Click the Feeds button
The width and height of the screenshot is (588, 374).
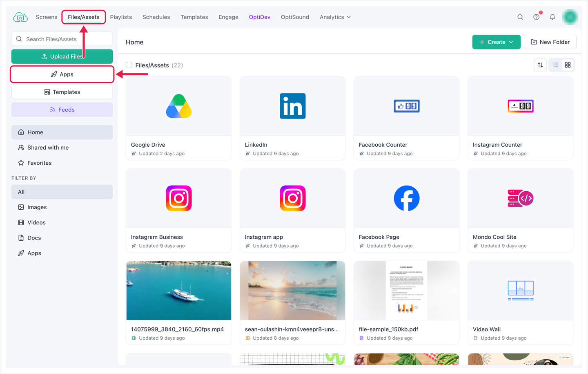pyautogui.click(x=62, y=110)
